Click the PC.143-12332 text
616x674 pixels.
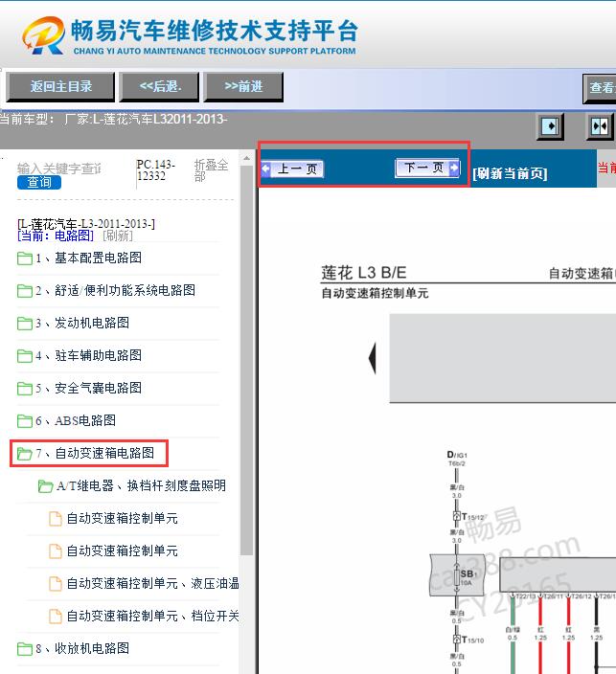[x=156, y=170]
